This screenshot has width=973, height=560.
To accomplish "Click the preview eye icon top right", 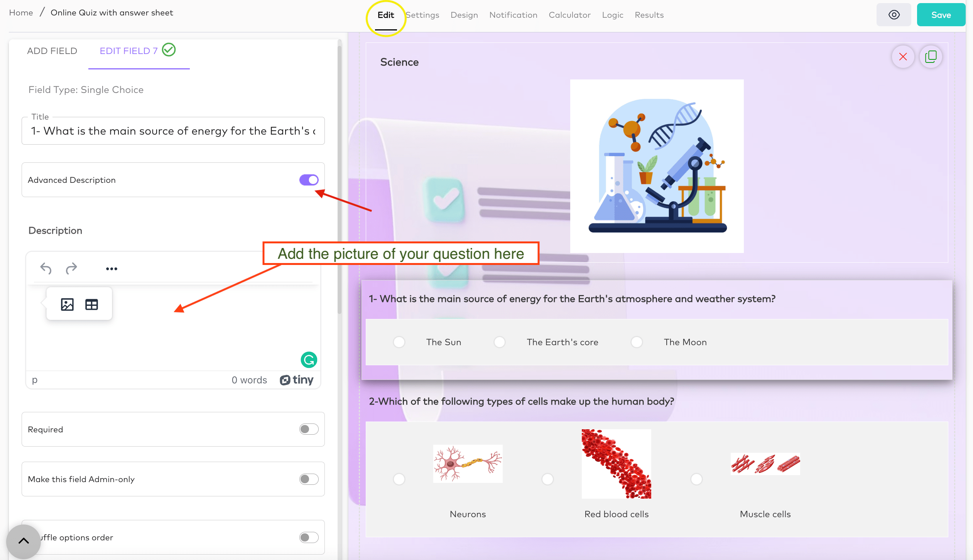I will pos(894,15).
